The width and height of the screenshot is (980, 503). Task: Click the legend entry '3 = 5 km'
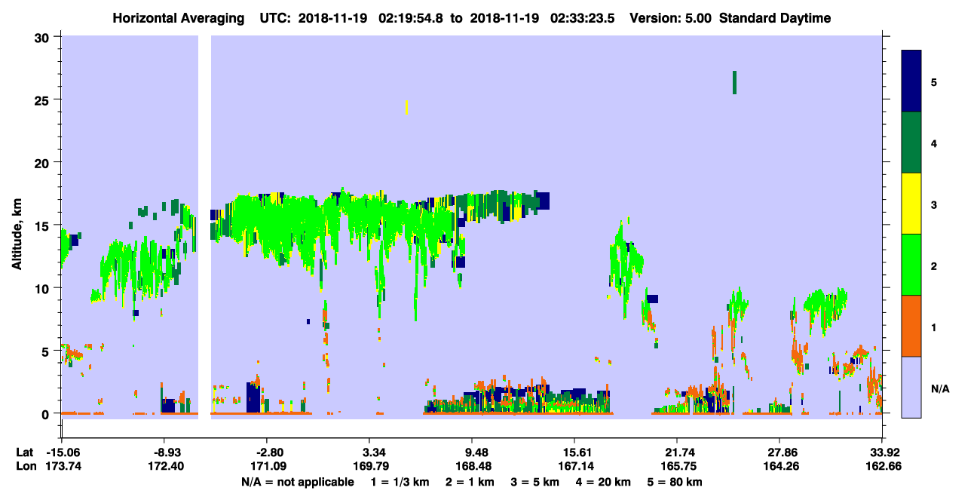537,482
